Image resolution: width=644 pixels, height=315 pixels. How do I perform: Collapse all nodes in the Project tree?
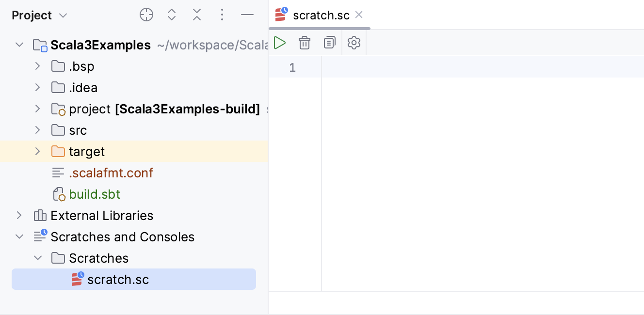click(197, 15)
